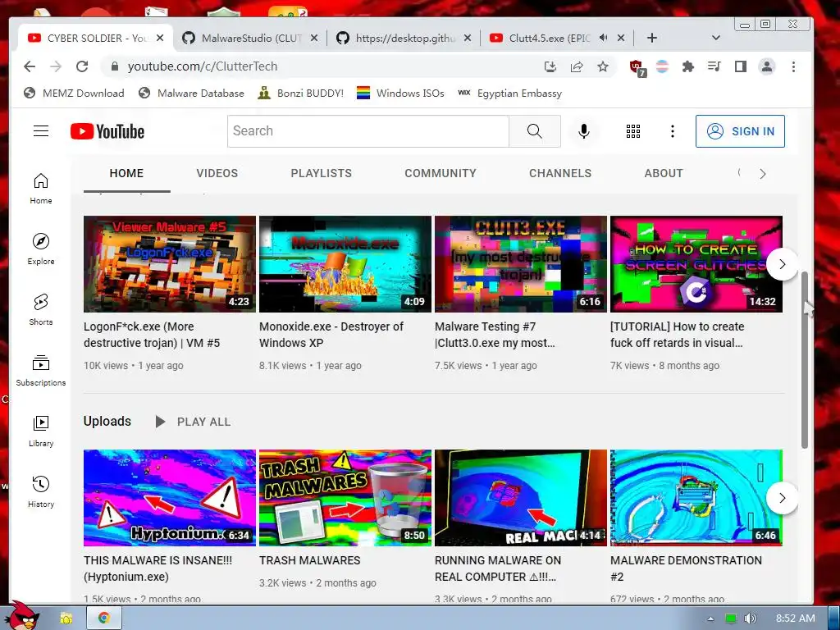Open the Malware Database bookmark
Viewport: 840px width, 630px height.
tap(191, 94)
